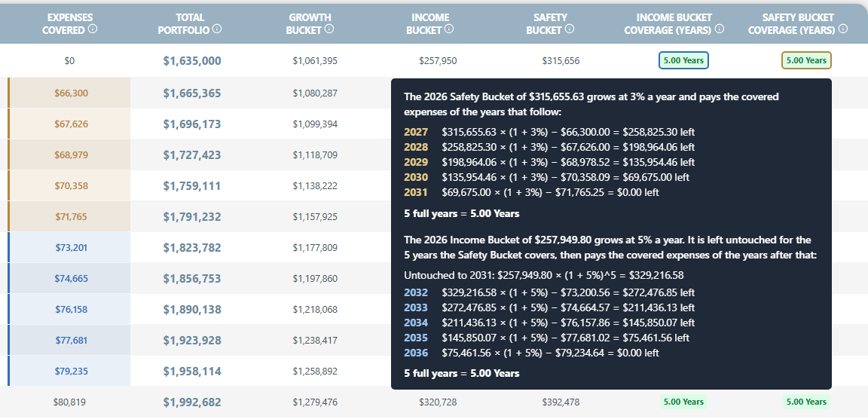Click info icon next to Growth Bucket header
Image resolution: width=868 pixels, height=419 pixels.
(x=329, y=29)
